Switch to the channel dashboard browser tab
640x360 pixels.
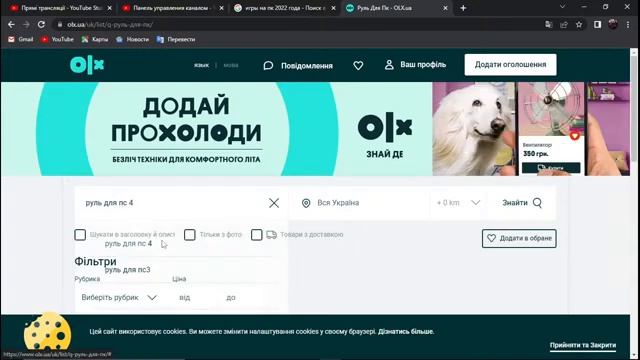[172, 8]
